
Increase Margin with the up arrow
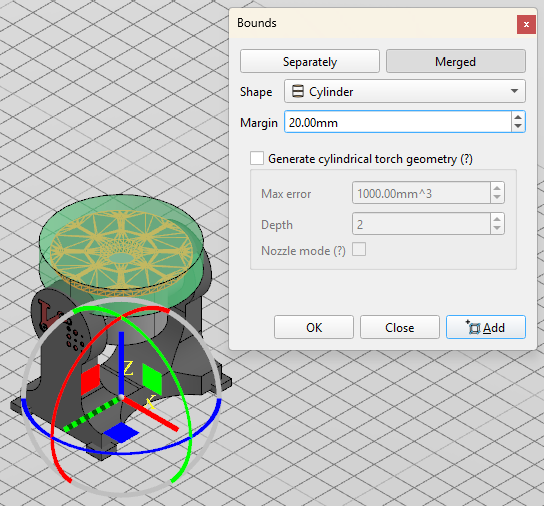pos(518,117)
